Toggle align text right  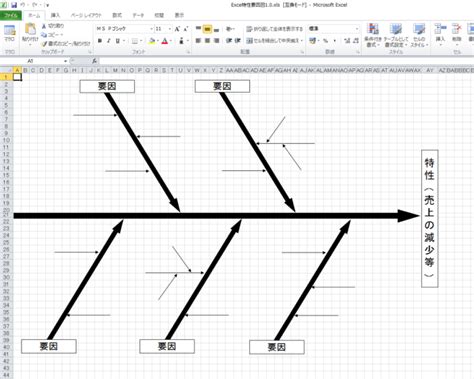(x=216, y=41)
